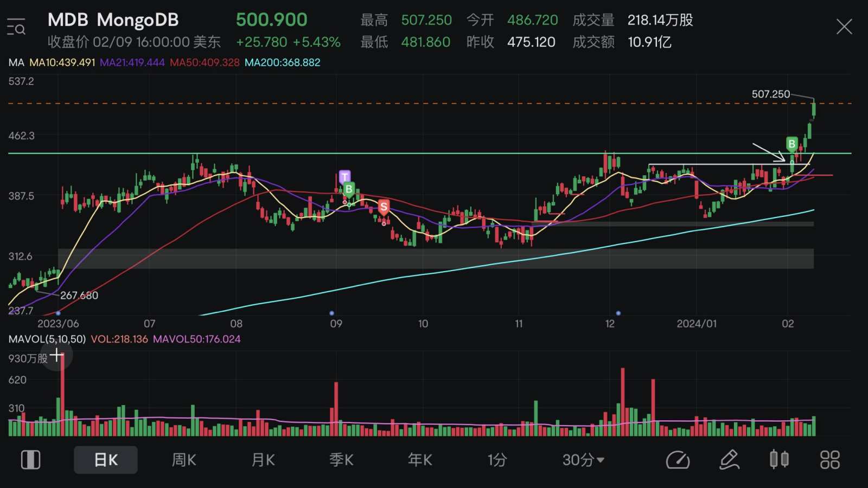The height and width of the screenshot is (488, 868).
Task: Open the stock search list icon
Action: 16,27
